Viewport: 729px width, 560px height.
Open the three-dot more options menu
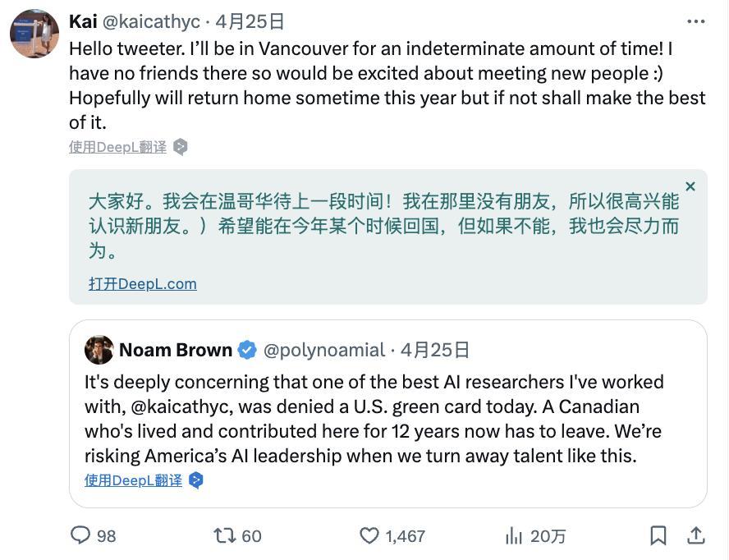click(x=695, y=21)
